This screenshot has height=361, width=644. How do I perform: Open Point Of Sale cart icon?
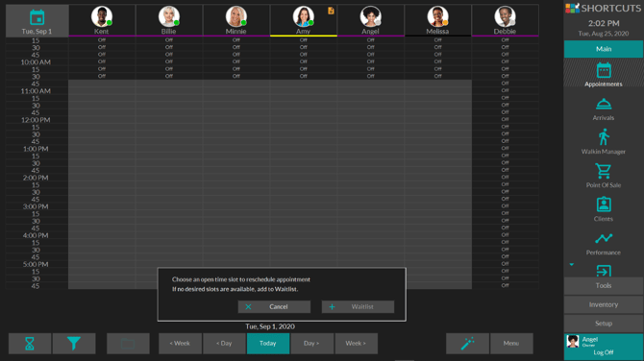603,171
